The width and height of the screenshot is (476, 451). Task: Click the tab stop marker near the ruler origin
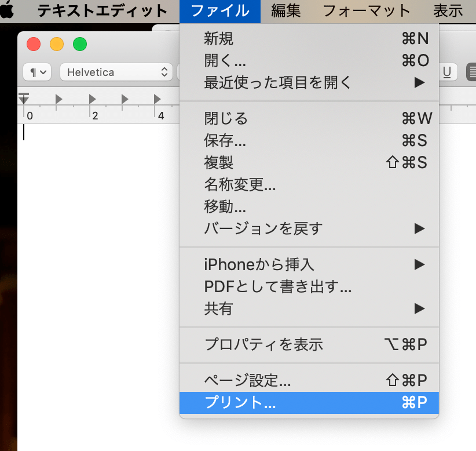tap(58, 99)
